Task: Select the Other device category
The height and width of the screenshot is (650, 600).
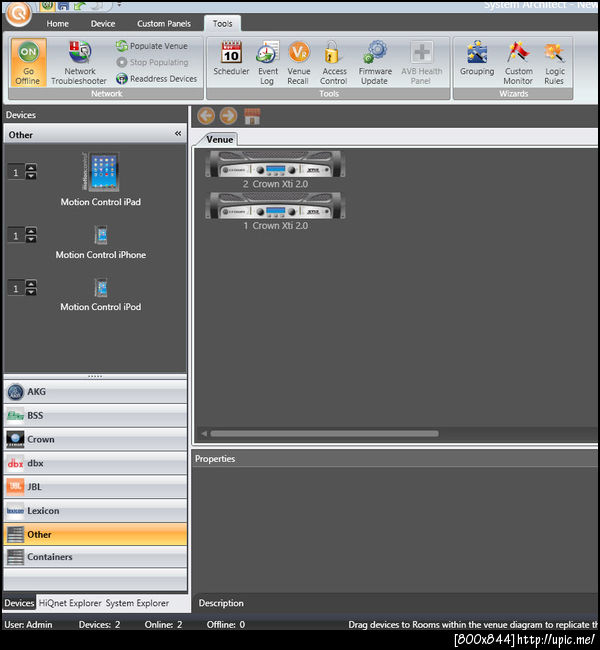Action: (x=95, y=534)
